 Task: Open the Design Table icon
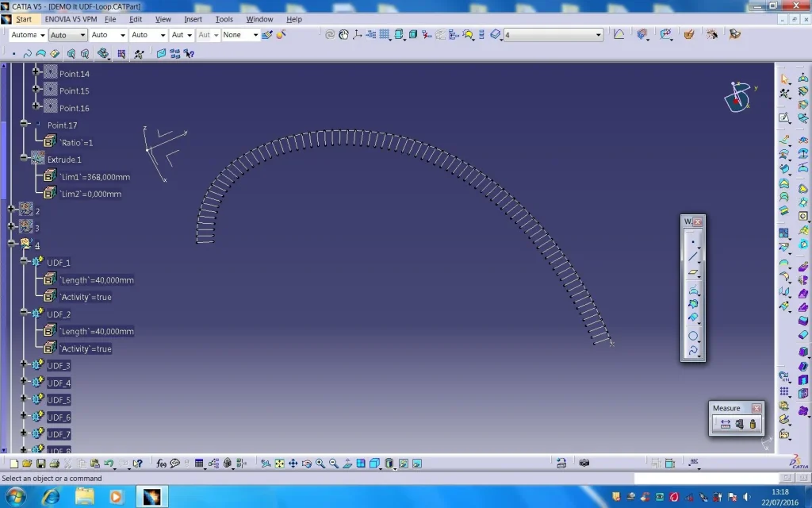click(199, 464)
